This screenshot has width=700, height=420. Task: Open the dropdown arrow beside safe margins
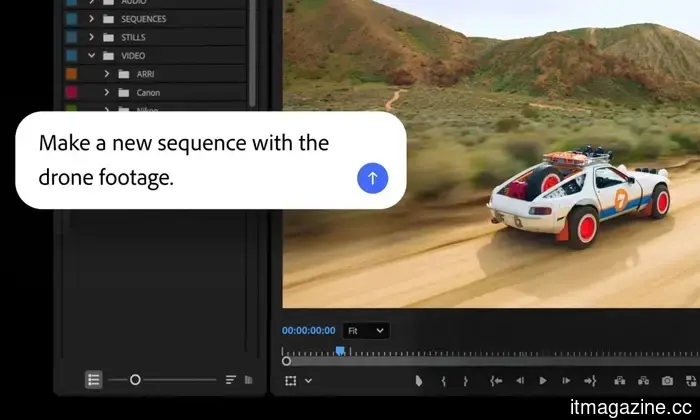pos(308,381)
